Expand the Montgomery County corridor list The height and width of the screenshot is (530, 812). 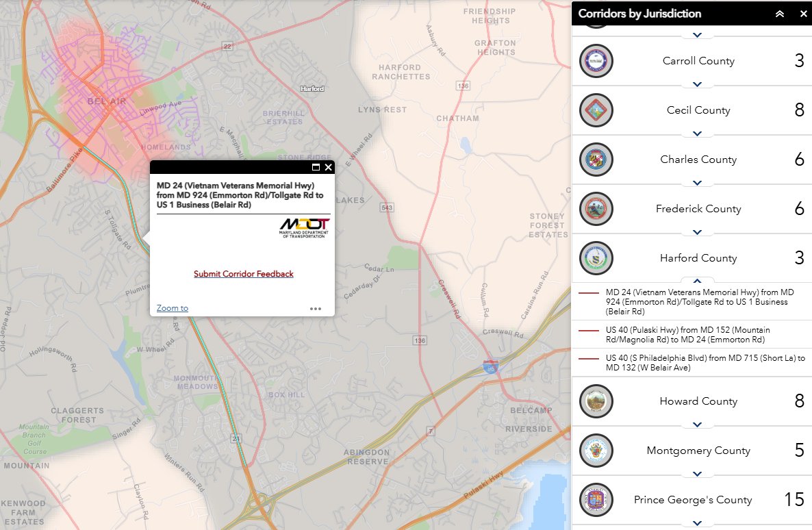(697, 473)
